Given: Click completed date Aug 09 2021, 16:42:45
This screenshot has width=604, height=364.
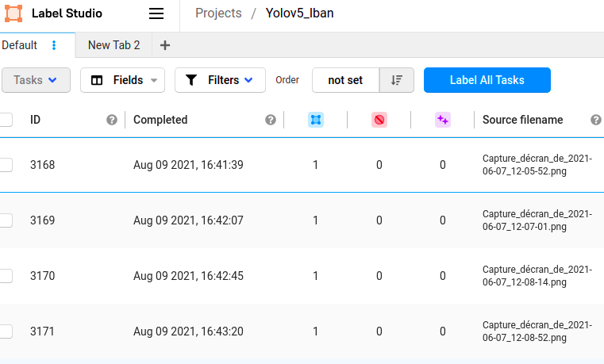Looking at the screenshot, I should pyautogui.click(x=188, y=276).
